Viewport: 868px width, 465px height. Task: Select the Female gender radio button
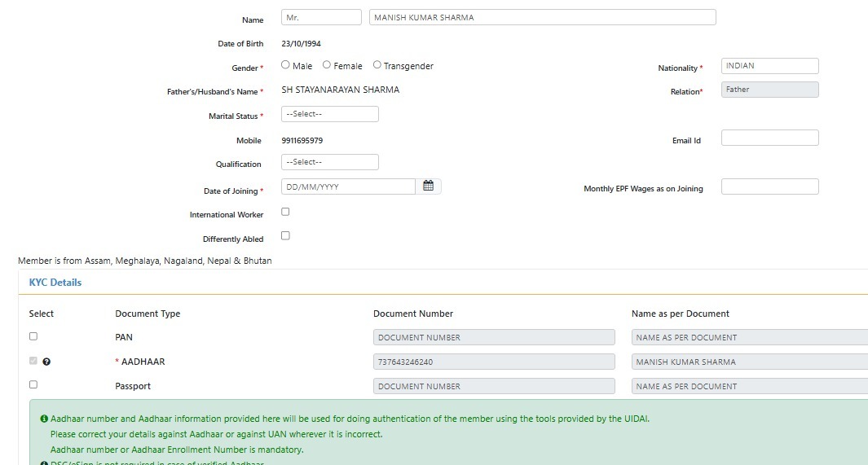click(327, 64)
